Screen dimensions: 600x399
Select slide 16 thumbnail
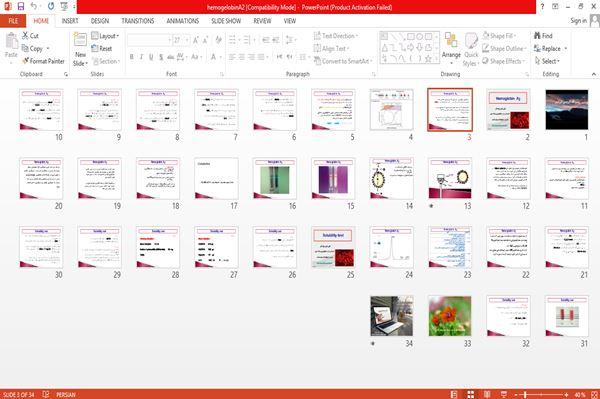coord(274,178)
